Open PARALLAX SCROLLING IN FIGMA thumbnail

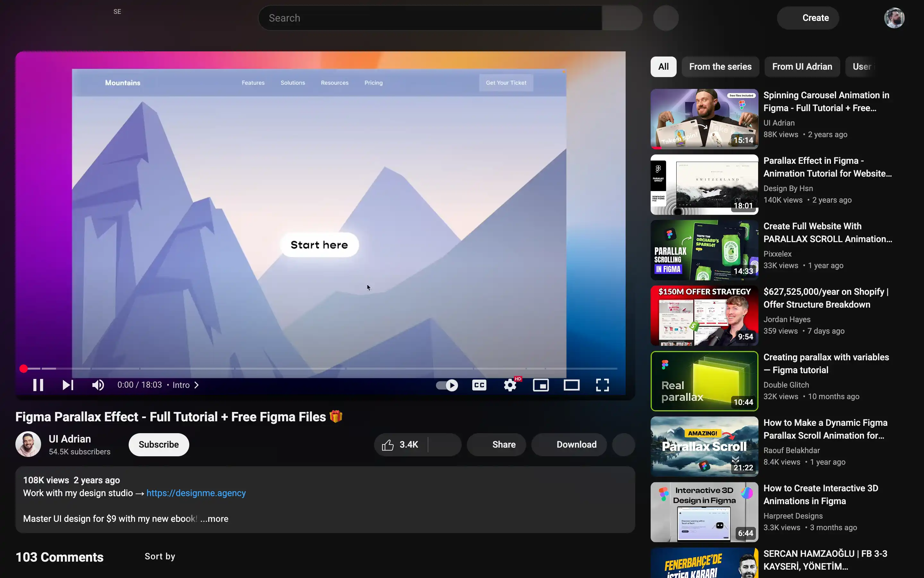click(704, 250)
